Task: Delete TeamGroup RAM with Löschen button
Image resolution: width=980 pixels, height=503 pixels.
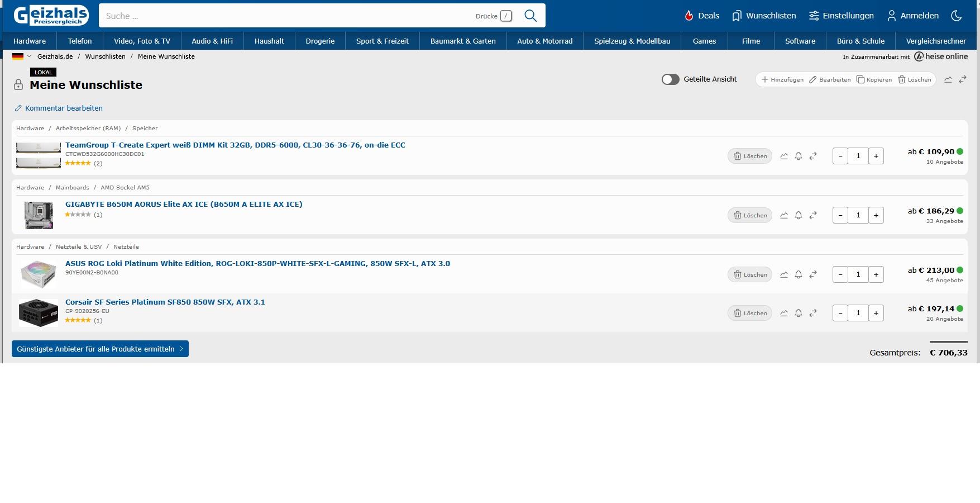Action: tap(750, 156)
